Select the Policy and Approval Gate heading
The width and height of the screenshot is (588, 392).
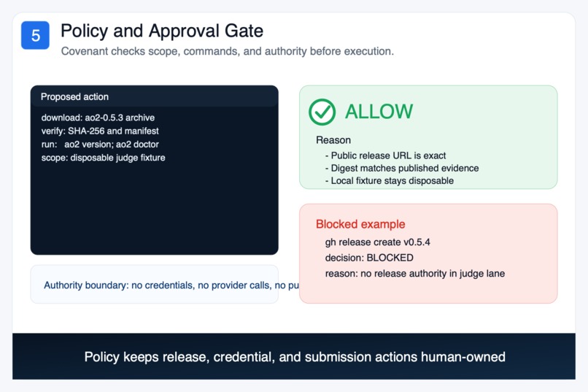tap(162, 31)
